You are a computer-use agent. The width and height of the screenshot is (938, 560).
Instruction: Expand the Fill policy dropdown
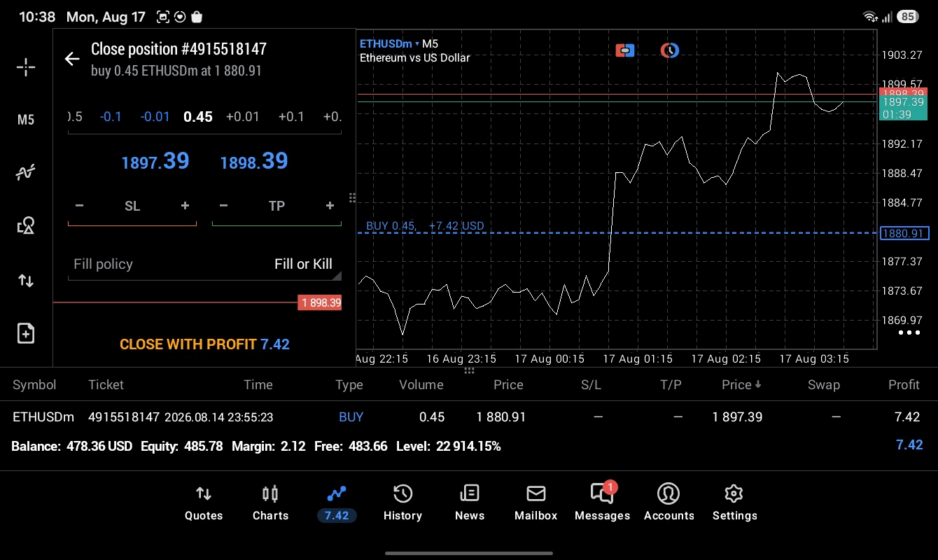204,264
